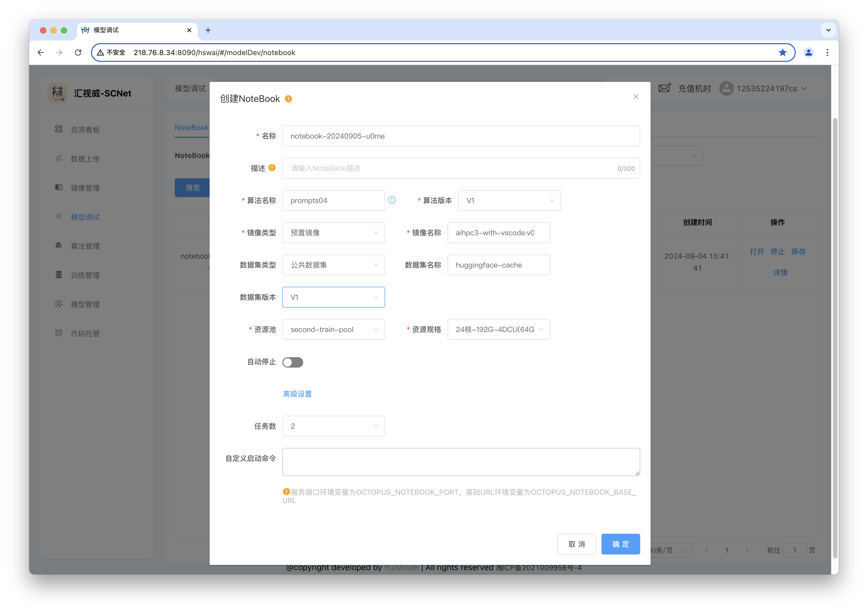Open the 镜像类型 预置镜像 dropdown
Viewport: 868px width, 613px height.
point(333,232)
